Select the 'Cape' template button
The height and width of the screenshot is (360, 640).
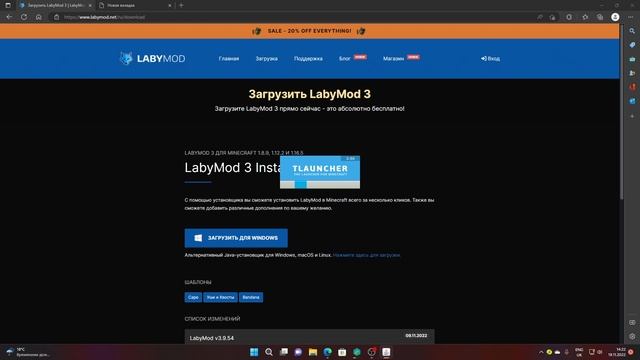tap(193, 297)
